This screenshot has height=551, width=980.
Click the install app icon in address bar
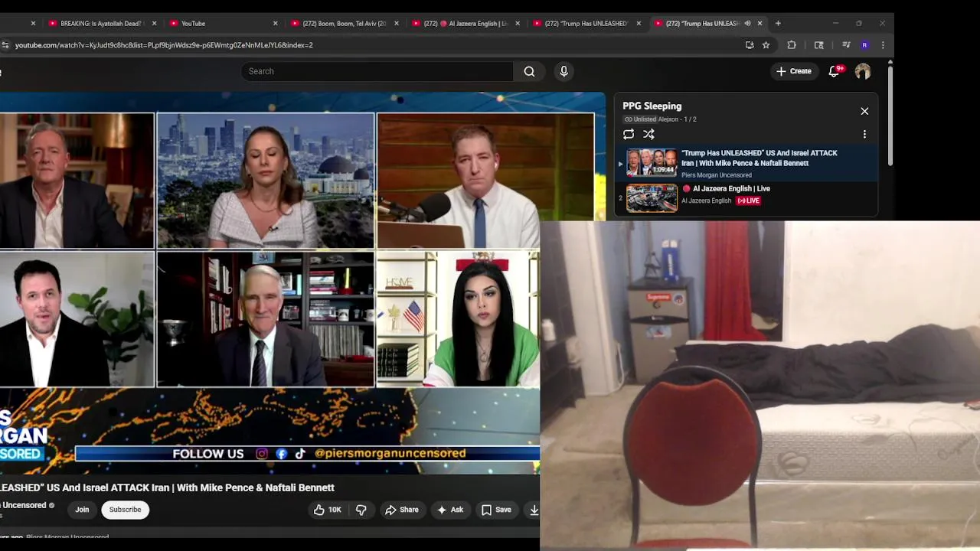click(750, 45)
